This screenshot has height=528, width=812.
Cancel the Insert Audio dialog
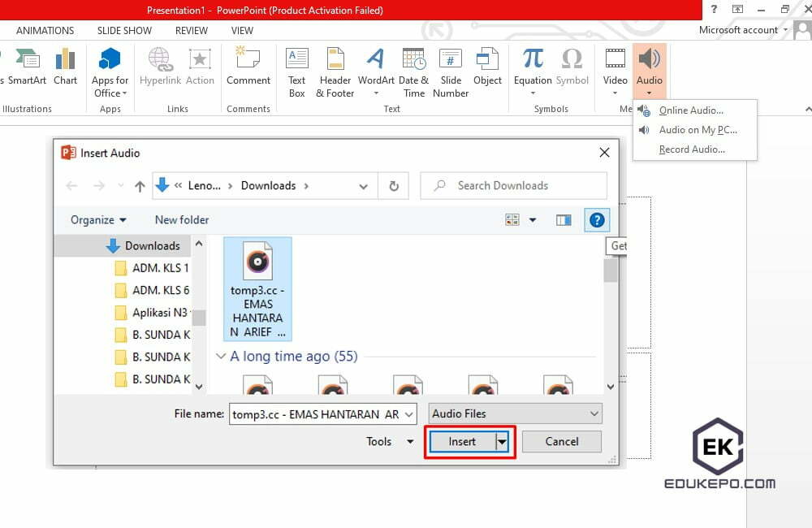click(561, 441)
